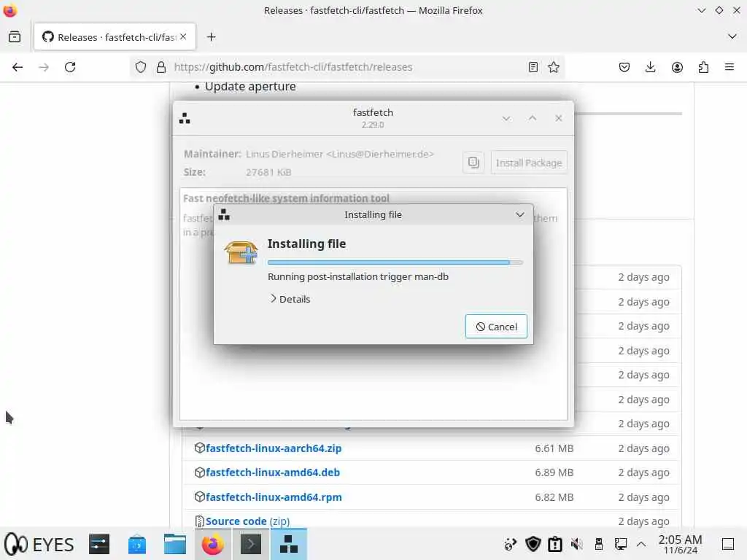Select the Releases fastfetch-cli tab

[x=115, y=36]
